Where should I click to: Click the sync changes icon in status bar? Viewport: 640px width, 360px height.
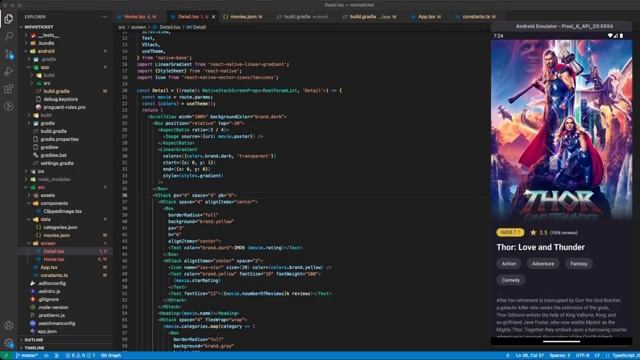click(x=47, y=356)
